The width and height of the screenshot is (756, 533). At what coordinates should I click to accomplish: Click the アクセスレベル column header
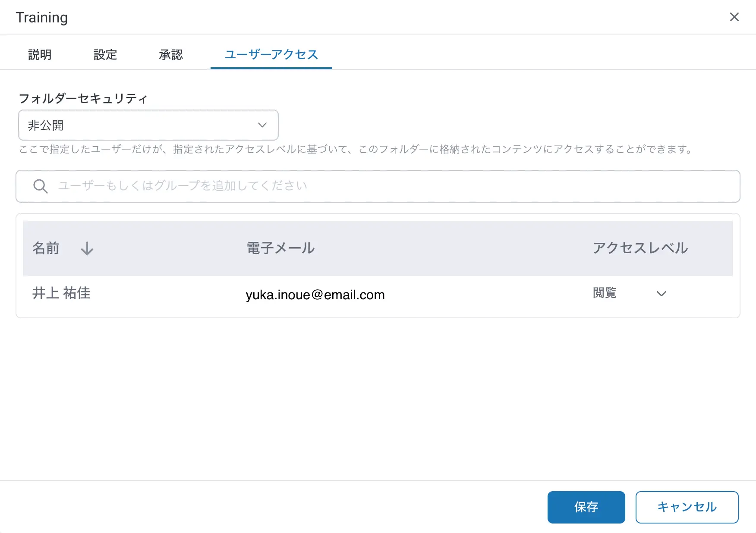(640, 248)
